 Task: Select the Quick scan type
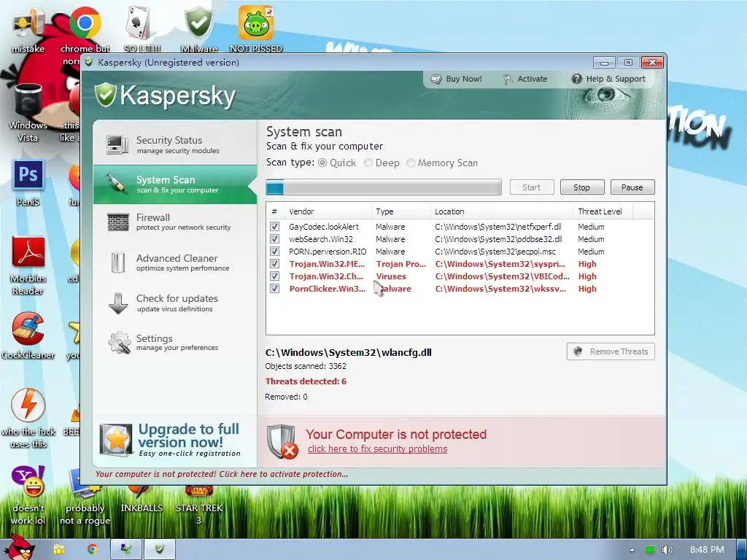pos(322,163)
